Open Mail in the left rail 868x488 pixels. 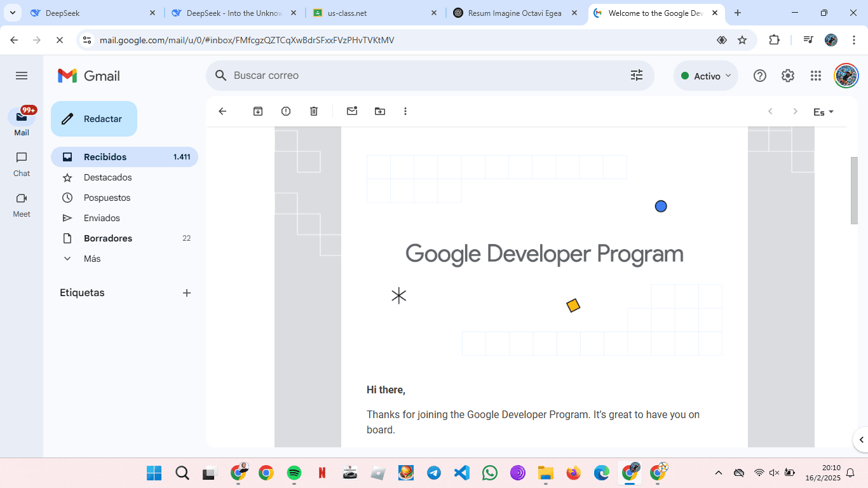[x=22, y=121]
